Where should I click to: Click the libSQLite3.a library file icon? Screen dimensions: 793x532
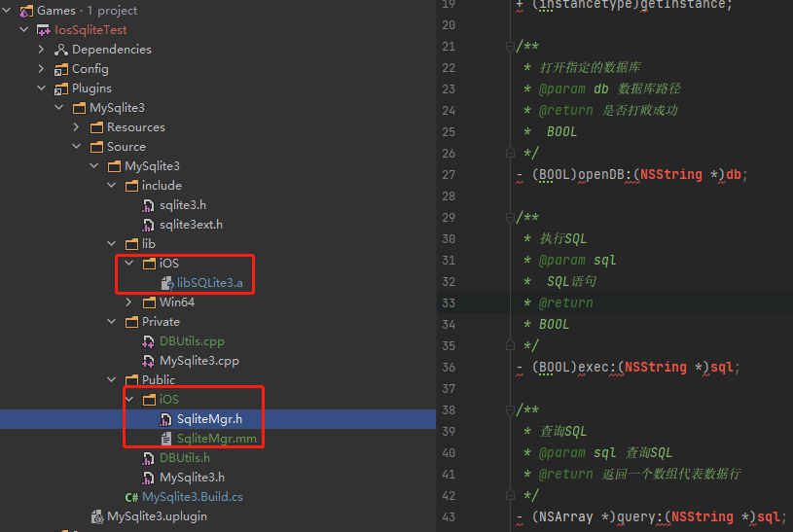166,283
